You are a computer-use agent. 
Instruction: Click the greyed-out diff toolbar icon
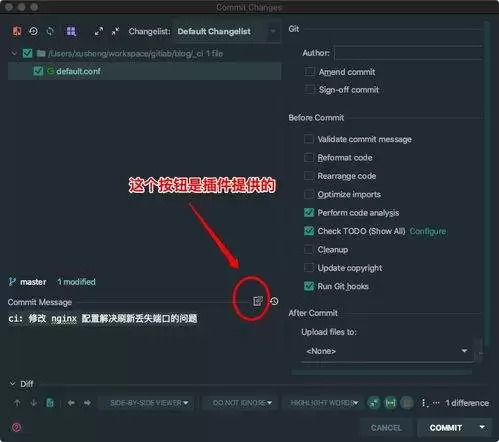click(x=407, y=403)
